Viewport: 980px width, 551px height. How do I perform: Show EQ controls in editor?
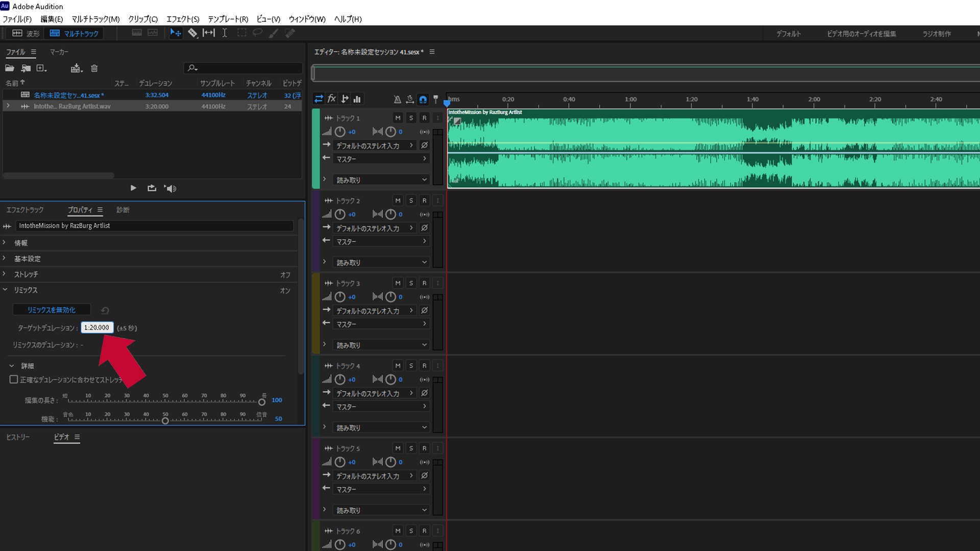point(357,99)
